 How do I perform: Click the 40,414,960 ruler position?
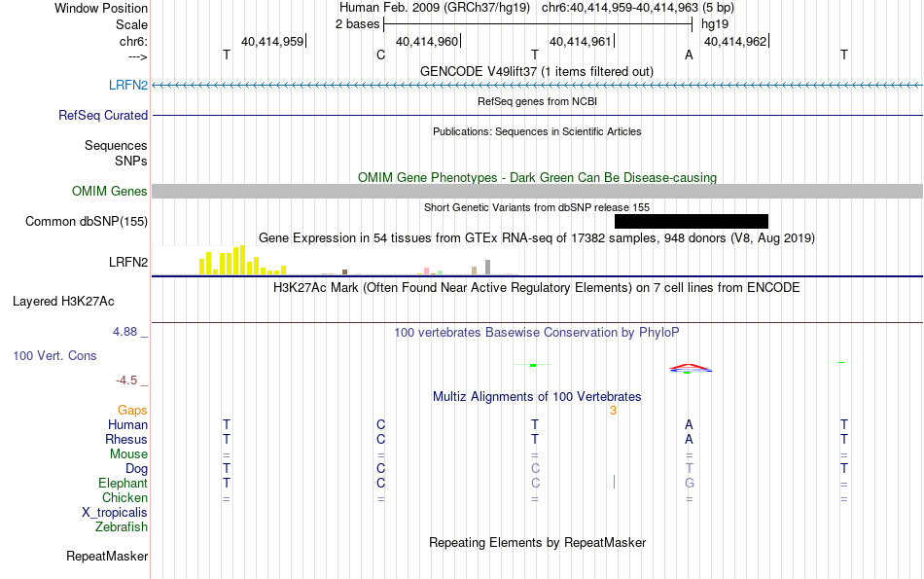point(427,41)
